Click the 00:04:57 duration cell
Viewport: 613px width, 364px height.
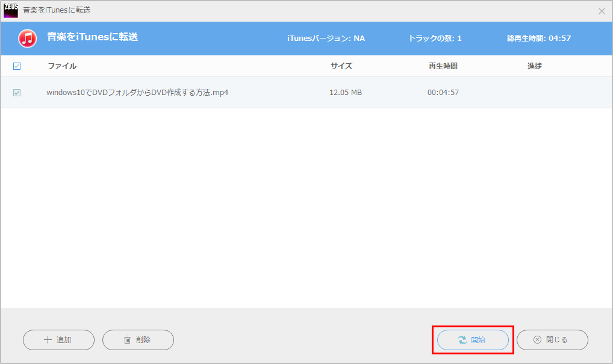[443, 93]
